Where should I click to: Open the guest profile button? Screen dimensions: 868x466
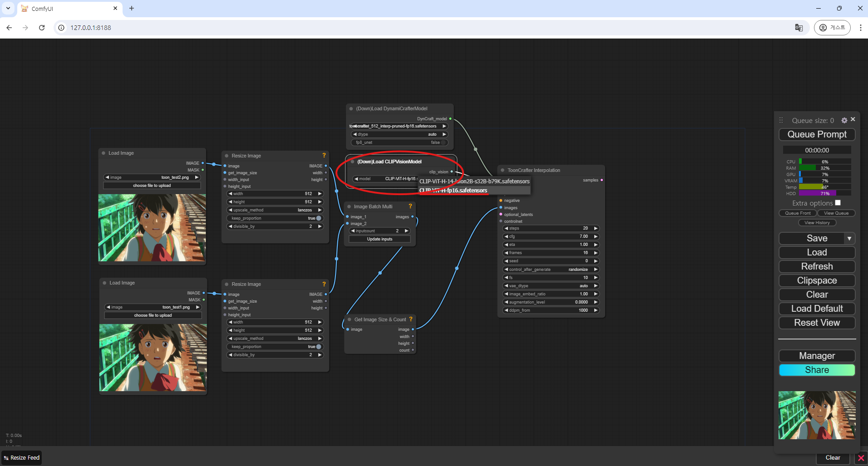tap(832, 28)
